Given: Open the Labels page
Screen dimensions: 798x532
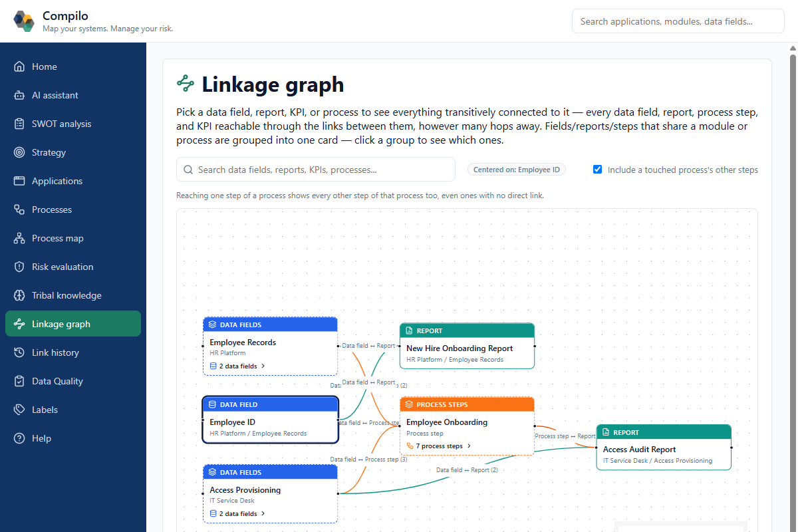Looking at the screenshot, I should pos(73,410).
